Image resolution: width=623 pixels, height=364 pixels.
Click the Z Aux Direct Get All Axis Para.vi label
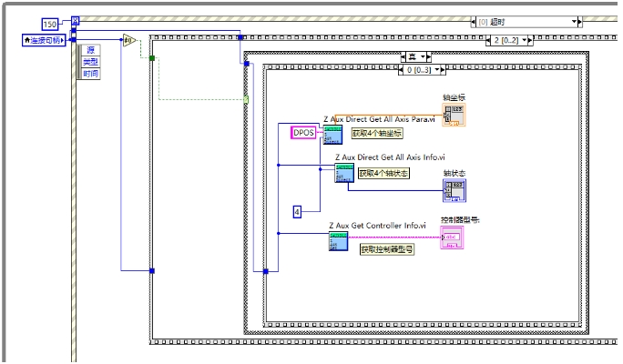379,119
